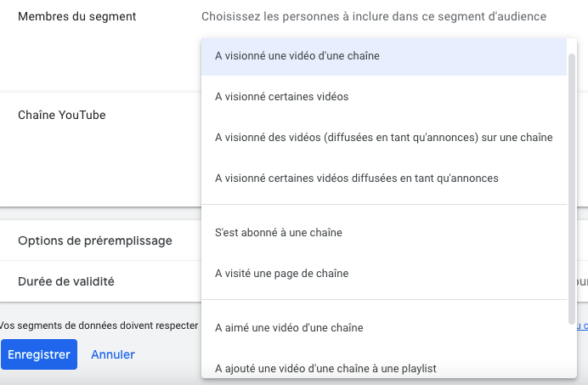Click the Chaîne YouTube section label
Viewport: 588px width, 385px height.
tap(62, 115)
